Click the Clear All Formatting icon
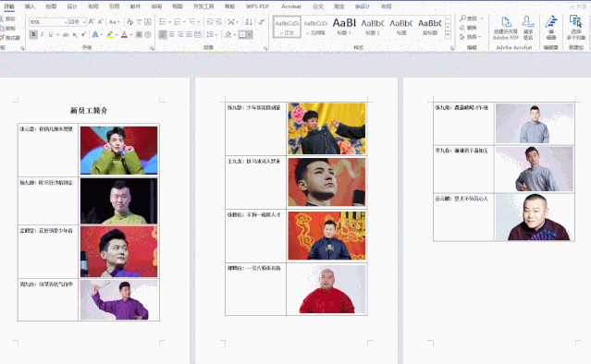 coord(130,22)
